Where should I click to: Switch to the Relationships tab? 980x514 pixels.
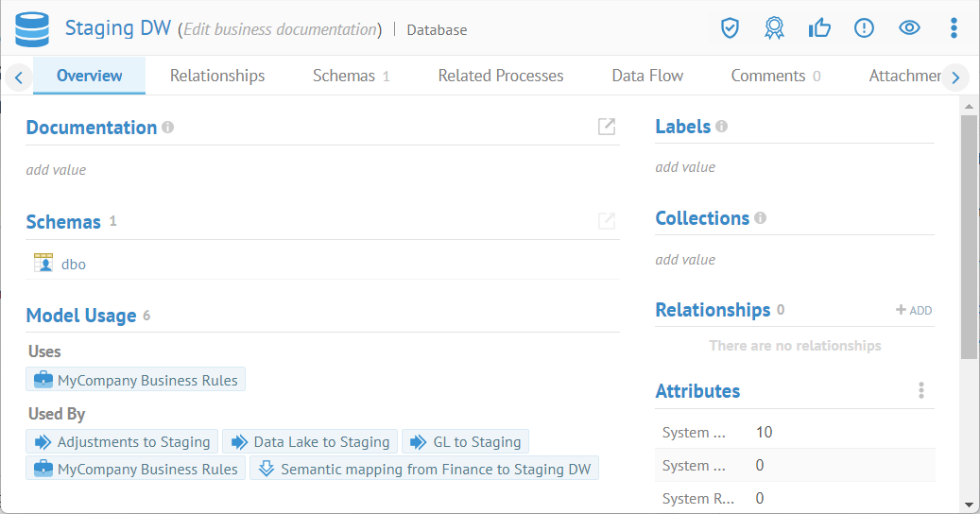217,76
